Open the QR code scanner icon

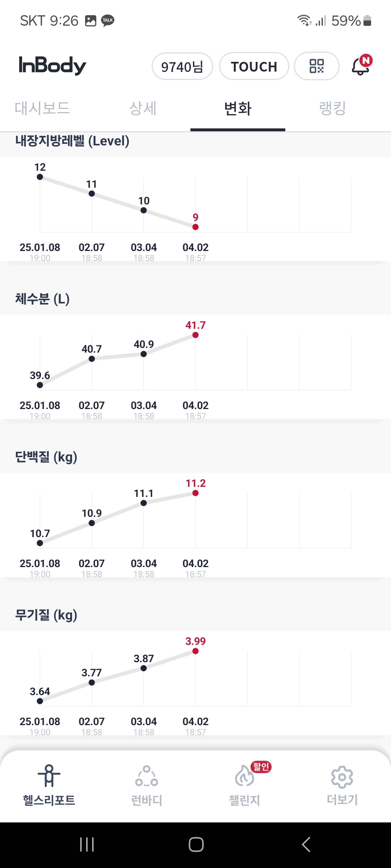[316, 66]
